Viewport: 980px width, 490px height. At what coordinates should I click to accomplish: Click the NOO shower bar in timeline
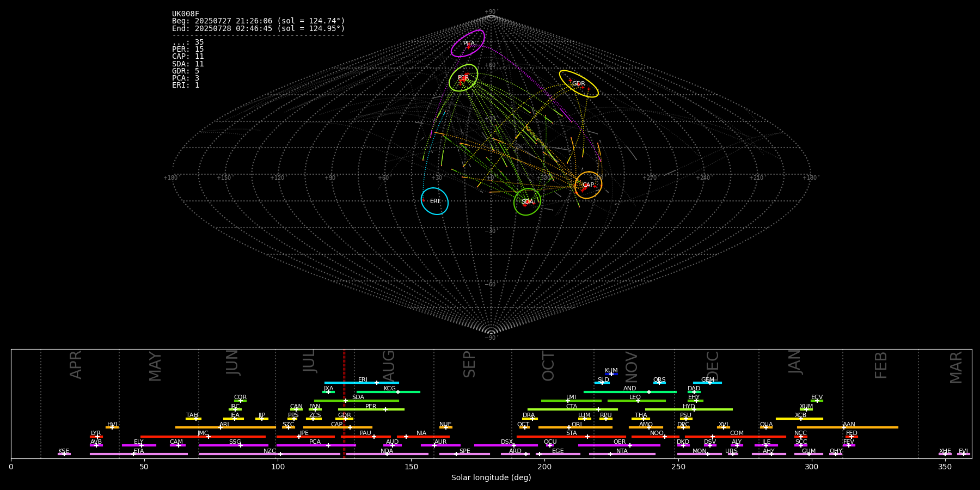pyautogui.click(x=656, y=437)
